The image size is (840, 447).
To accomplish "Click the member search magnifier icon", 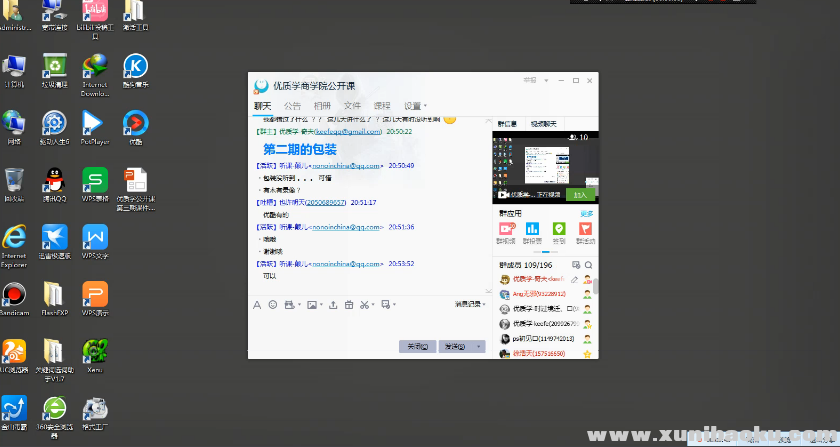I will click(589, 264).
